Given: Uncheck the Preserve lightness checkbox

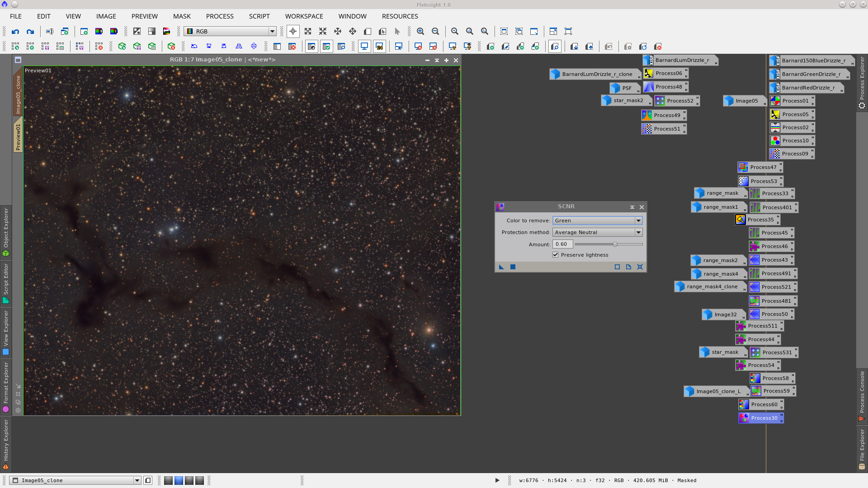Looking at the screenshot, I should coord(555,255).
